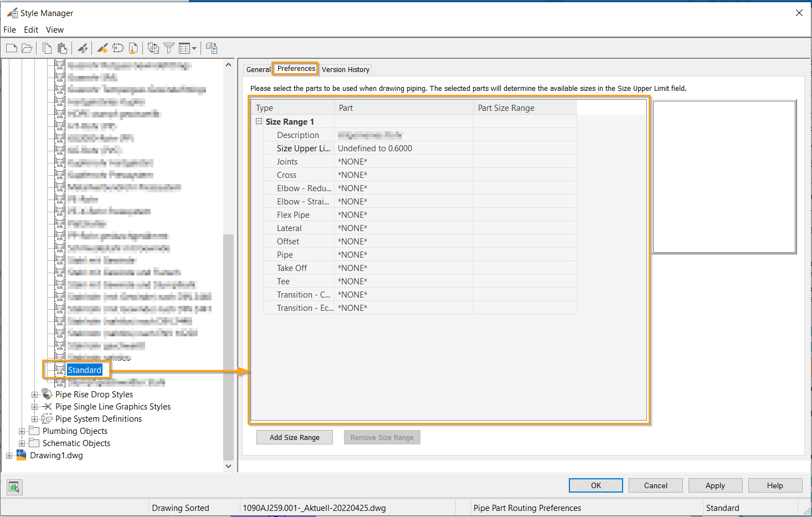Toggle selection of the Standard style
Viewport: 812px width, 517px height.
[x=85, y=370]
